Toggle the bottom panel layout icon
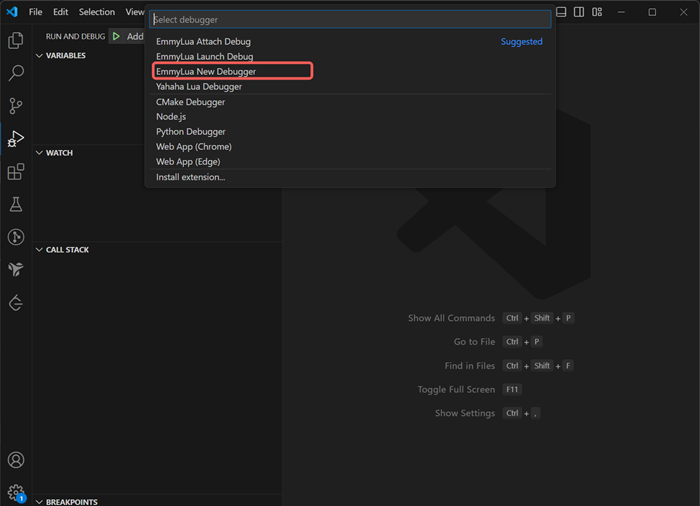Viewport: 700px width, 506px height. [x=561, y=12]
